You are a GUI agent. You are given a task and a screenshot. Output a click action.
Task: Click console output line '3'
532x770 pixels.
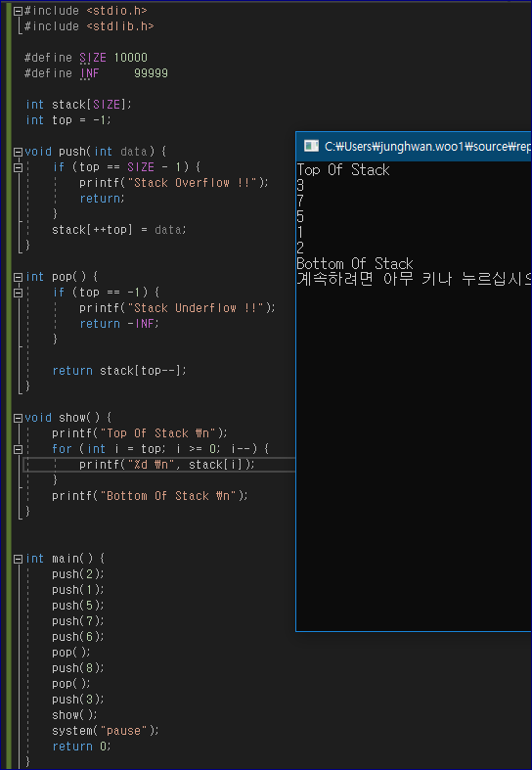(300, 186)
